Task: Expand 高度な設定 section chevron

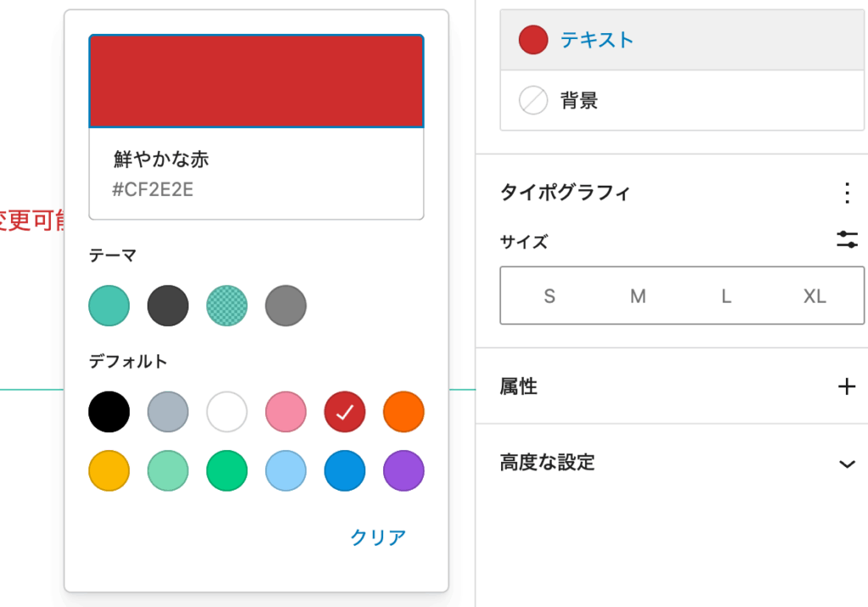Action: click(x=846, y=463)
